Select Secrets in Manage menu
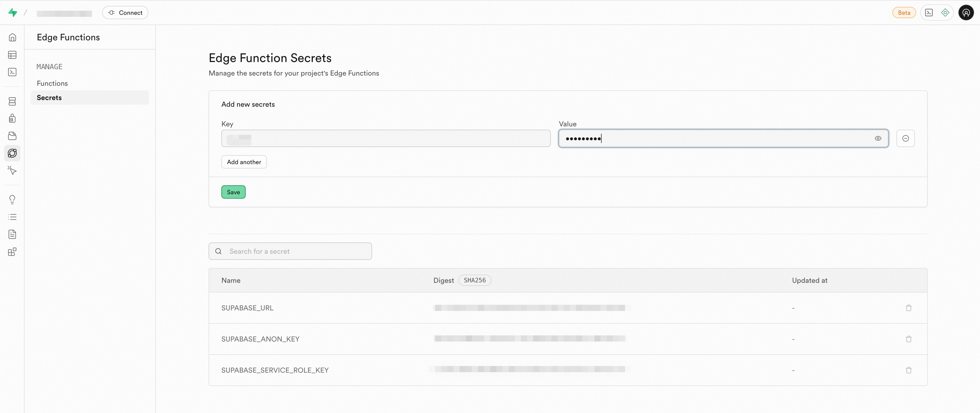 [x=49, y=98]
